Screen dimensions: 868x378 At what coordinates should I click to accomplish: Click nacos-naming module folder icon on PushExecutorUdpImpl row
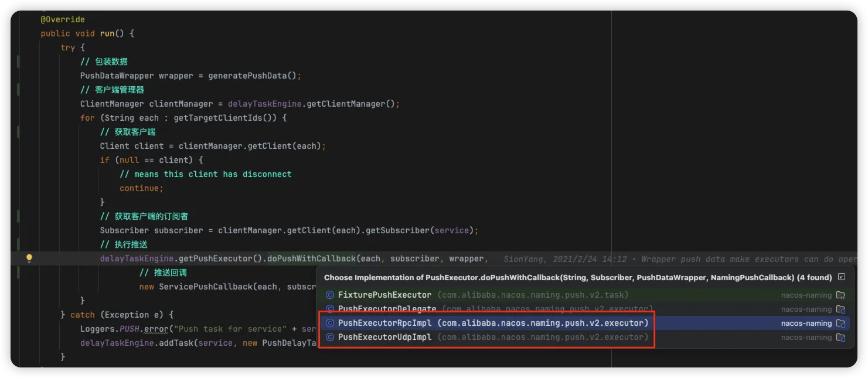pyautogui.click(x=840, y=337)
